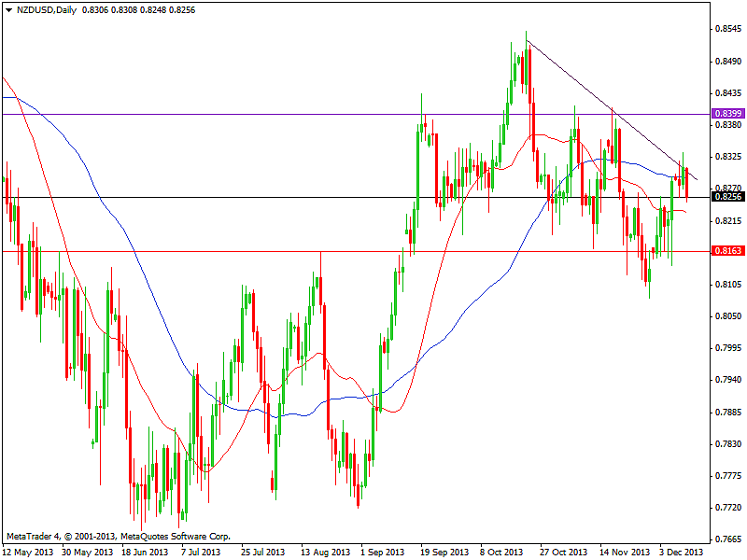The image size is (747, 560).
Task: Click the 0.7665 price scale label
Action: [x=726, y=539]
